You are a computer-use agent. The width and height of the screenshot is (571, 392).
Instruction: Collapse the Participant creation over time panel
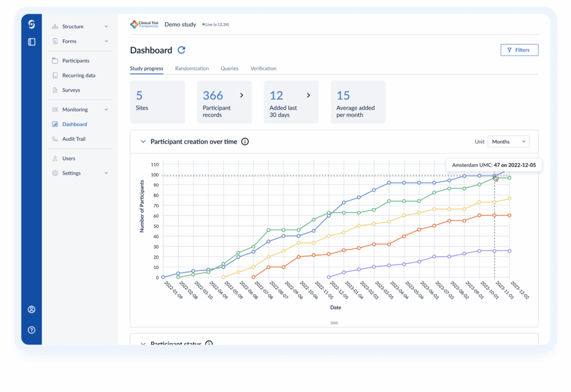[x=143, y=142]
